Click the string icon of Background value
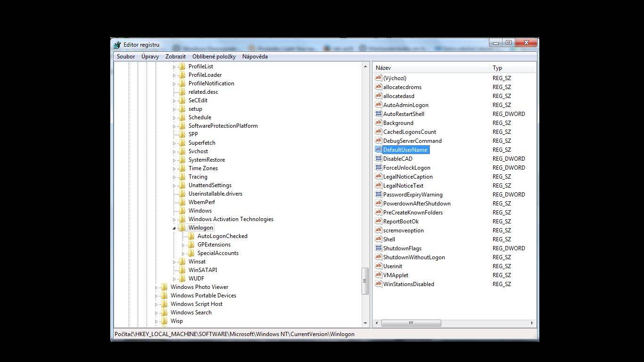The height and width of the screenshot is (362, 644). pyautogui.click(x=378, y=123)
